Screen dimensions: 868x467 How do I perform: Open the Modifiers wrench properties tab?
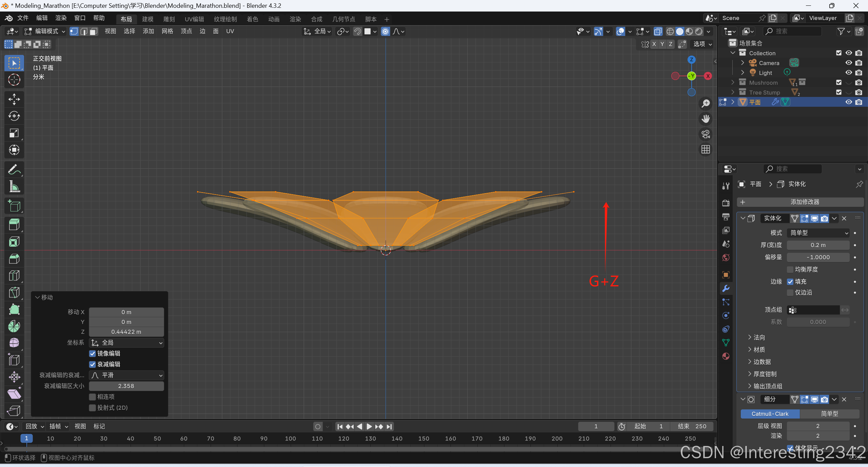point(726,288)
